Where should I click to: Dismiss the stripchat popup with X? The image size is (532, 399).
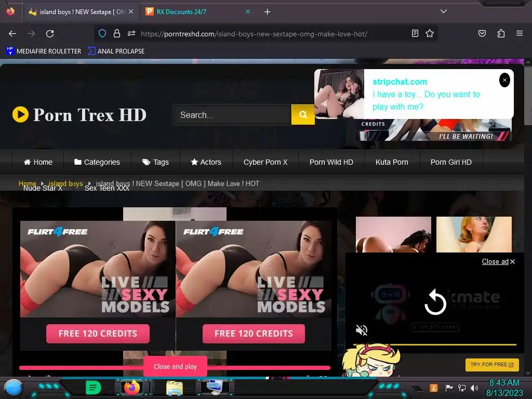coord(504,80)
